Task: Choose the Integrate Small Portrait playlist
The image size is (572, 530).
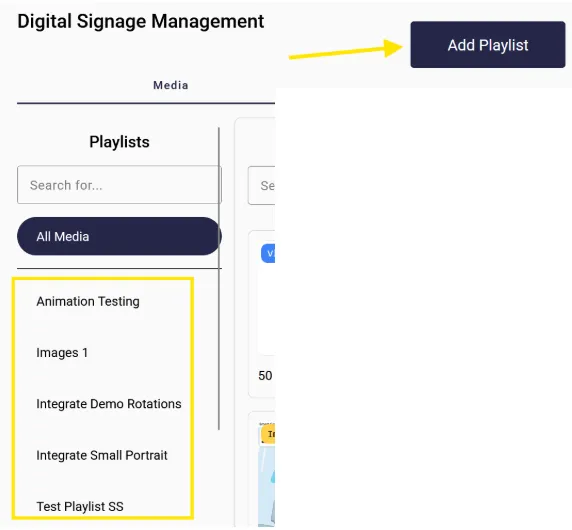Action: pyautogui.click(x=102, y=455)
